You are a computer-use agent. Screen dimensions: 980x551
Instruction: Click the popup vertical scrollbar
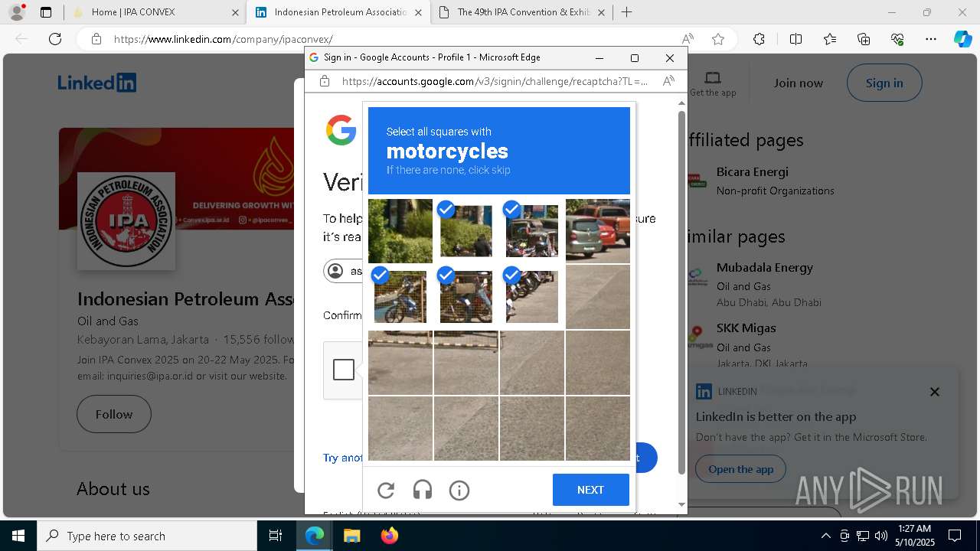click(681, 291)
